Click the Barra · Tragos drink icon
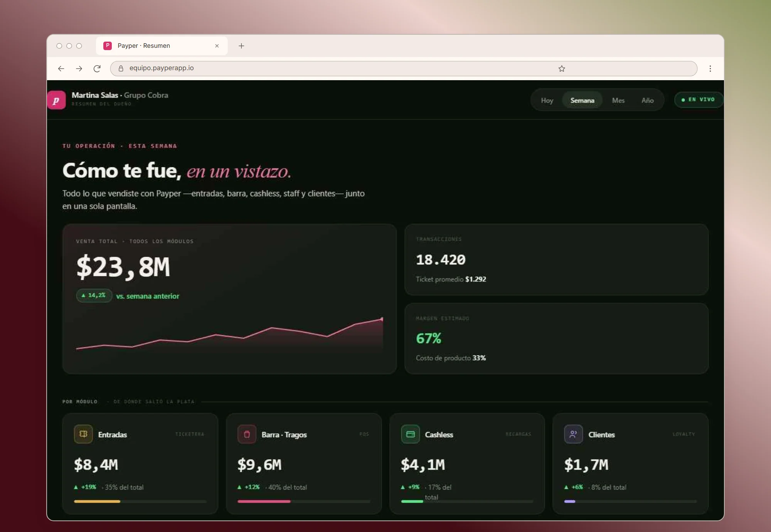This screenshot has height=532, width=771. point(247,434)
